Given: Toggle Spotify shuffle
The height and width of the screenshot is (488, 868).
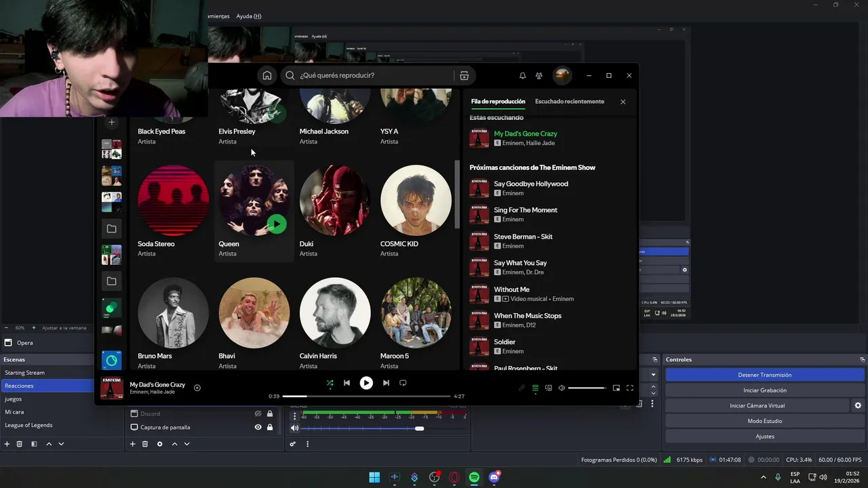Looking at the screenshot, I should [330, 383].
